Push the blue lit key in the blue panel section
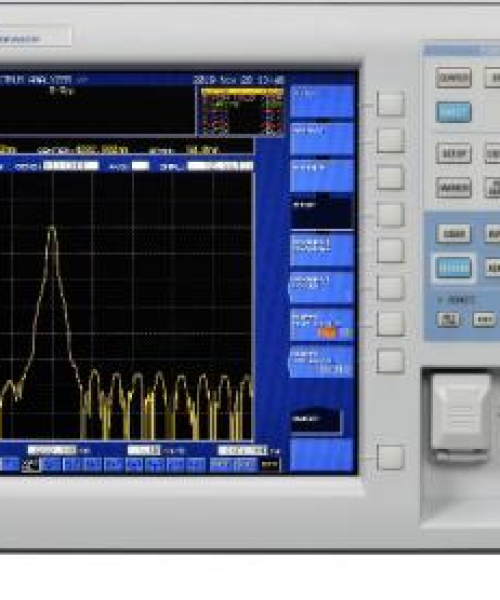500x600 pixels. click(x=454, y=268)
